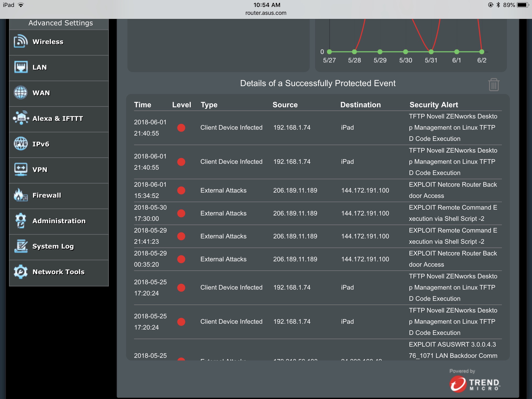
Task: Click red level indicator on first event row
Action: (181, 128)
